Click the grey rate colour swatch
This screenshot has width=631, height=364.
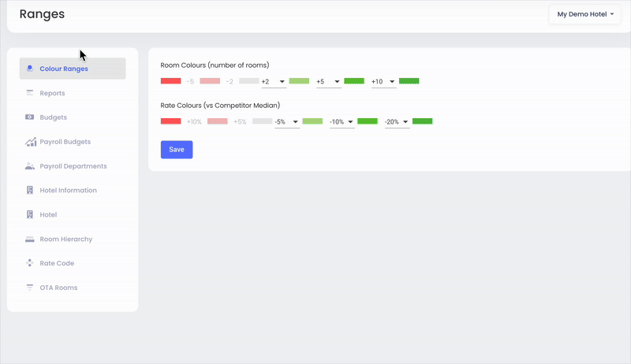tap(263, 121)
